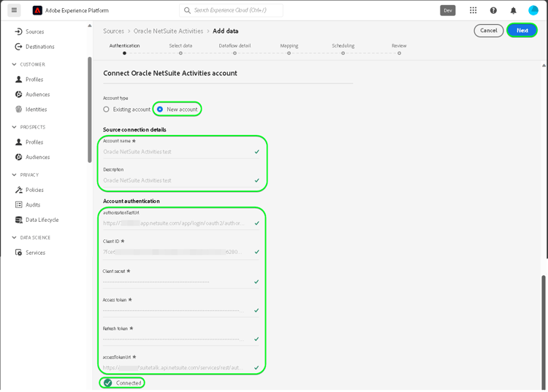Collapse the PROSPECTS section
The height and width of the screenshot is (392, 548).
coord(14,127)
